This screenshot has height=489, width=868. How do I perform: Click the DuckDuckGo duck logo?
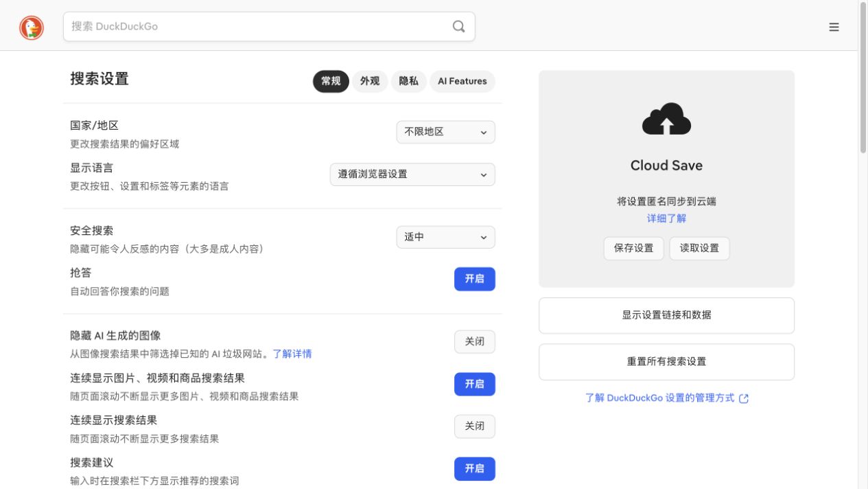[x=32, y=27]
